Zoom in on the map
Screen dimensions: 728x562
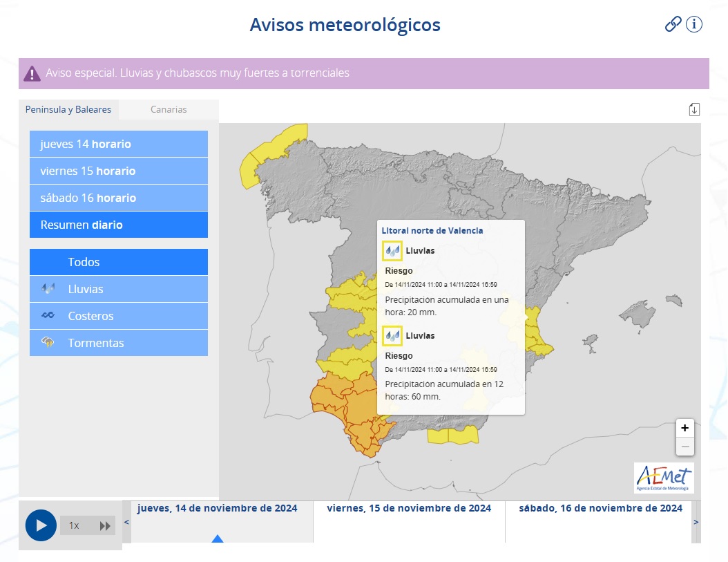[x=684, y=428]
